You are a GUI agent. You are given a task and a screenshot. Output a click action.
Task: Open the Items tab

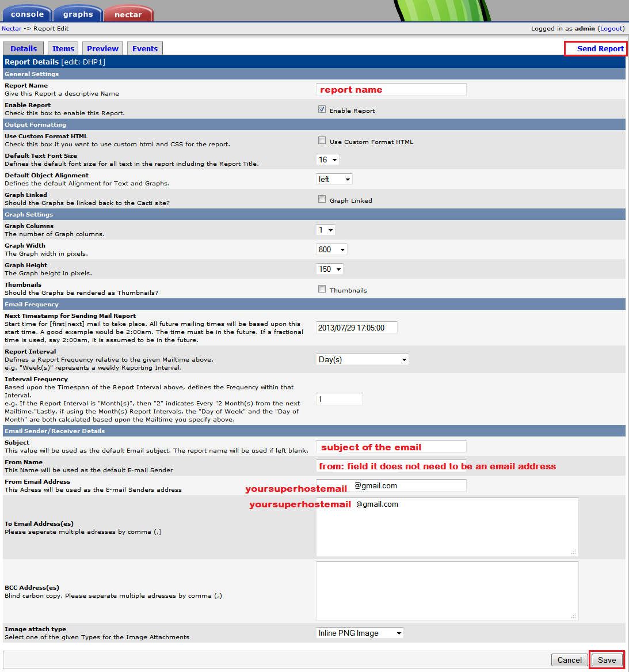(x=63, y=49)
